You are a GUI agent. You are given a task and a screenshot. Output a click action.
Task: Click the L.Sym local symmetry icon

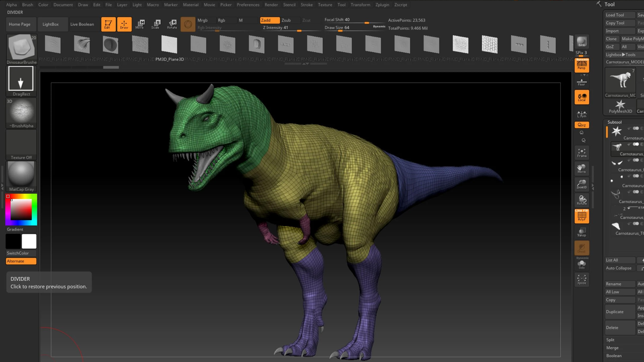582,114
